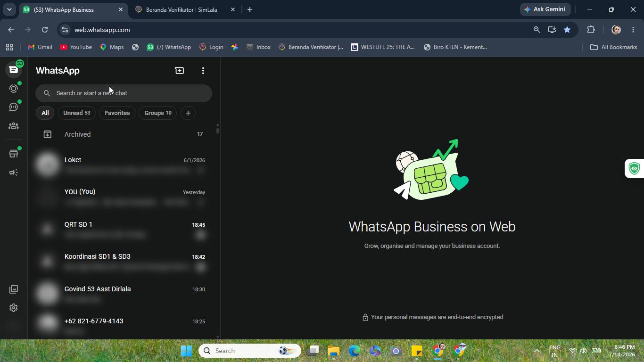This screenshot has width=644, height=362.
Task: Click the Govind 53 Asst Dirlala avatar
Action: tap(48, 294)
